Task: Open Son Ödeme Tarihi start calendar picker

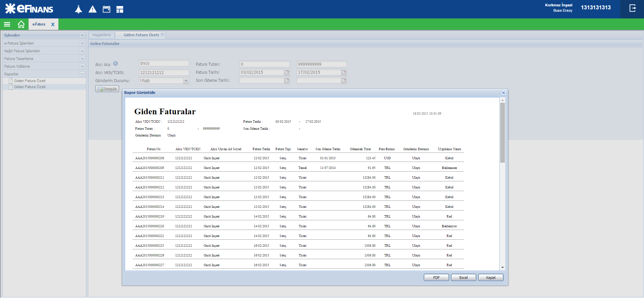Action: click(x=287, y=80)
